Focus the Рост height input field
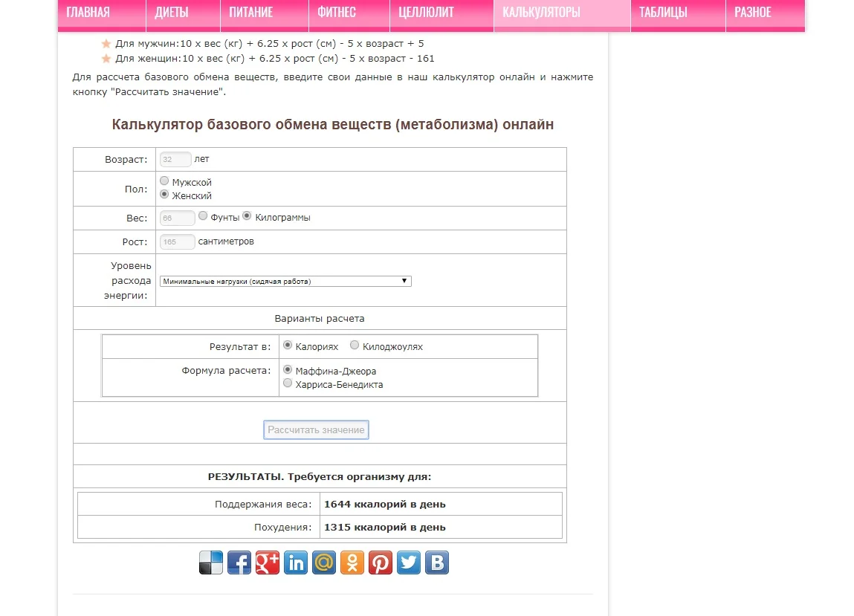854x616 pixels. click(177, 241)
